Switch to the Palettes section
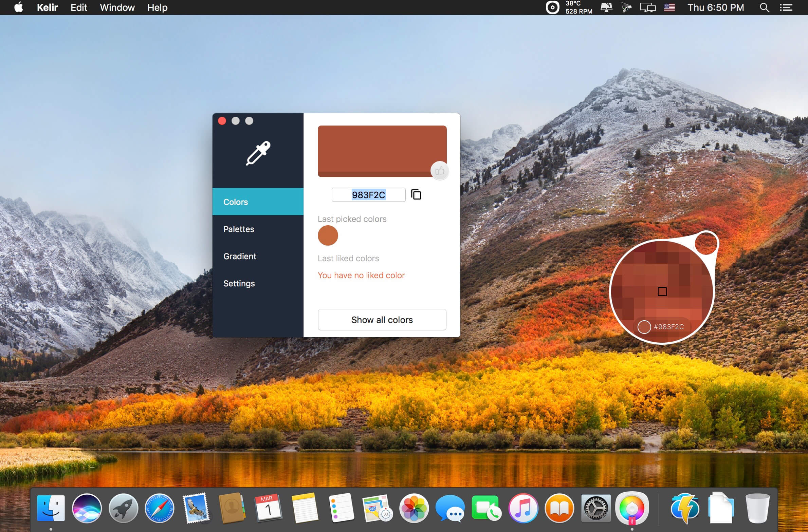808x532 pixels. (258, 229)
